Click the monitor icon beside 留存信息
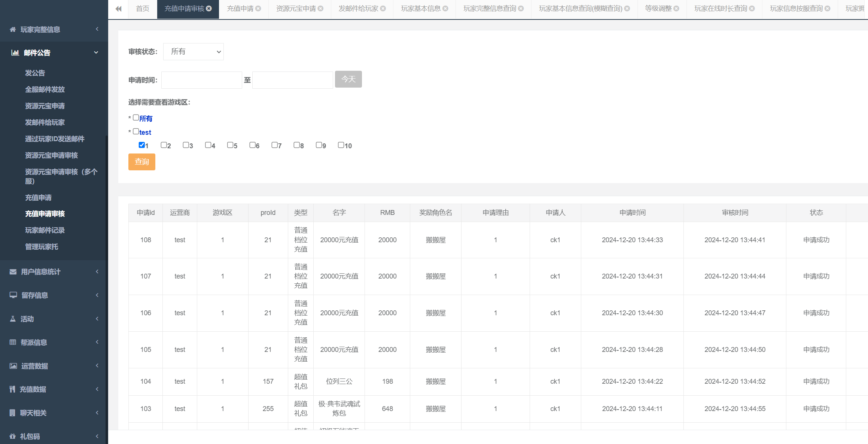The image size is (868, 444). (13, 295)
